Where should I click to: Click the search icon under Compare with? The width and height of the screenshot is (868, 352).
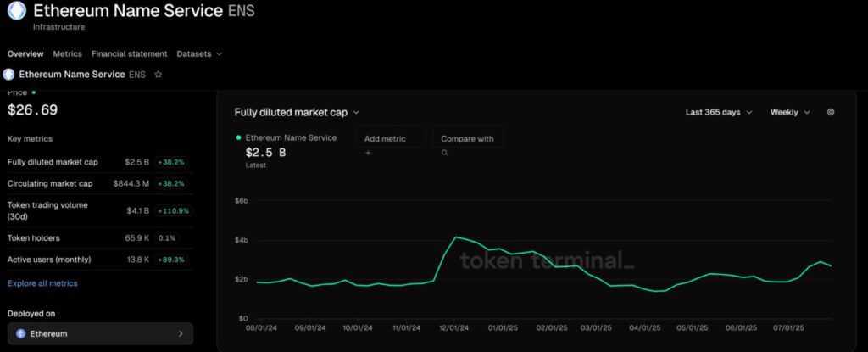point(444,153)
